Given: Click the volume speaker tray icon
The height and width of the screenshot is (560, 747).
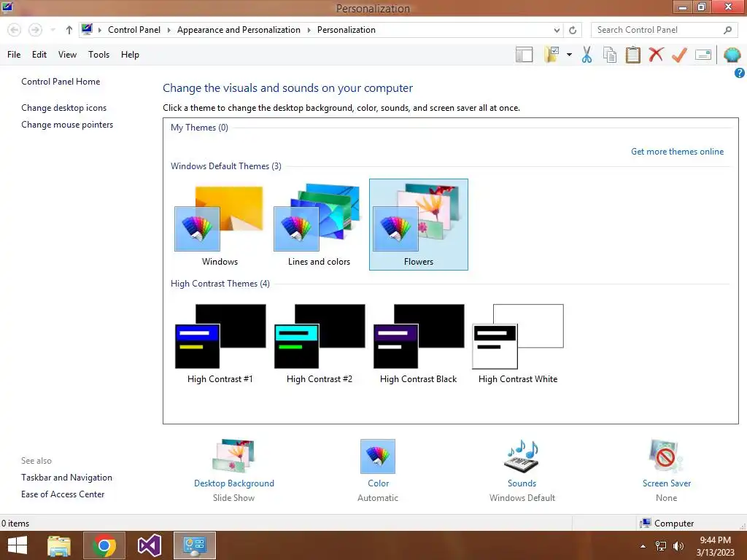Looking at the screenshot, I should click(x=678, y=546).
